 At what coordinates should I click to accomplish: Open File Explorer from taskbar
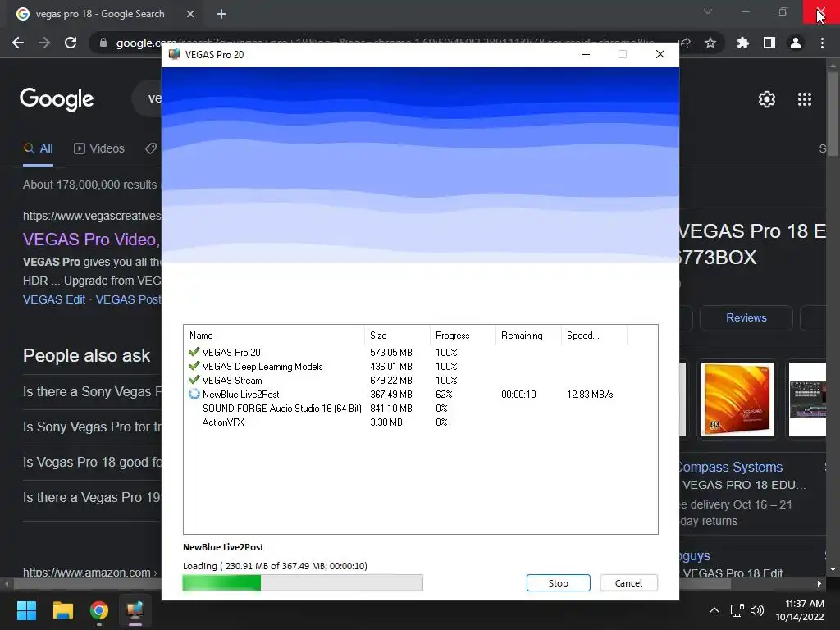pos(62,610)
